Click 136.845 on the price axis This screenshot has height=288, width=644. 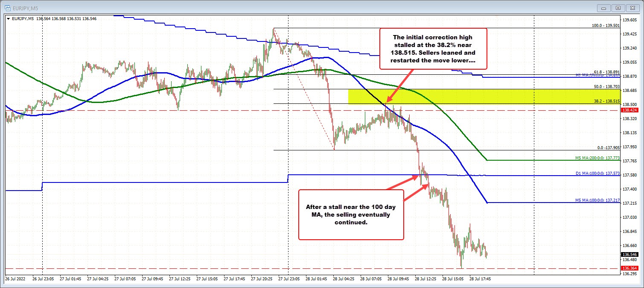tap(630, 231)
